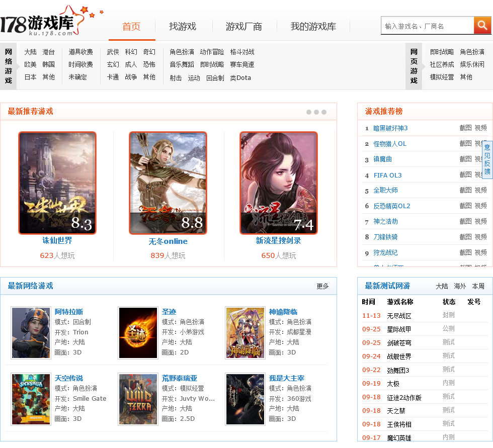Open 王侯将相 in the test schedule

click(x=399, y=424)
